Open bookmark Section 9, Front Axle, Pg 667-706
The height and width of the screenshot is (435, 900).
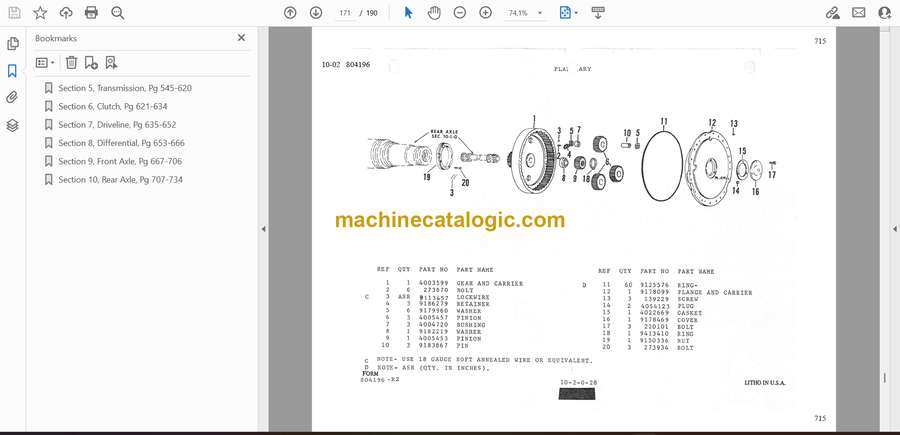pyautogui.click(x=121, y=161)
